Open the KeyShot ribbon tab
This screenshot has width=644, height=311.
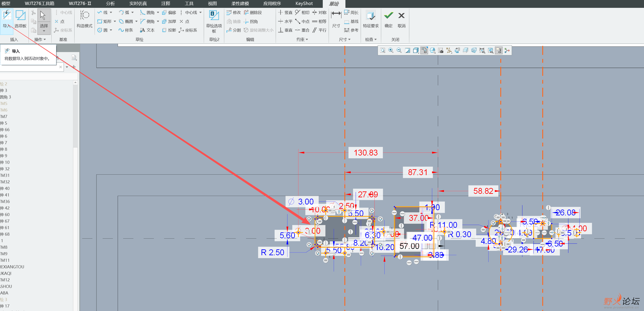point(304,3)
